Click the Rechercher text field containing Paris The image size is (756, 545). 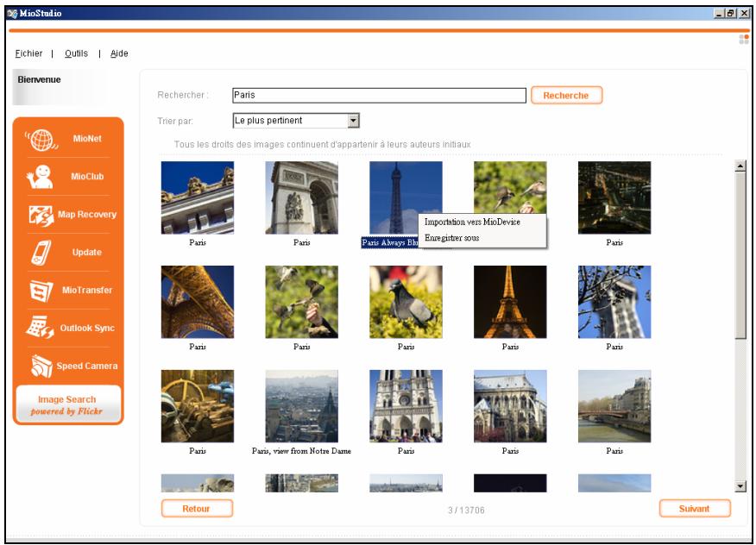[x=379, y=95]
